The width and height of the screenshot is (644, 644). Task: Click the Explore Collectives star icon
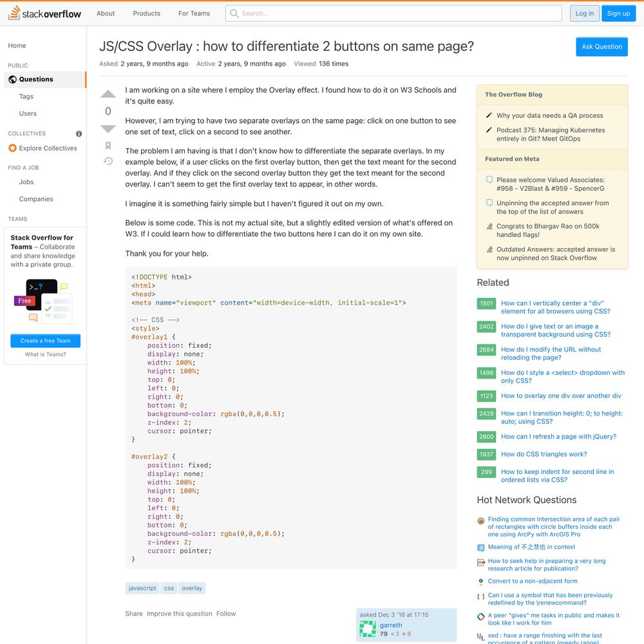pyautogui.click(x=12, y=148)
